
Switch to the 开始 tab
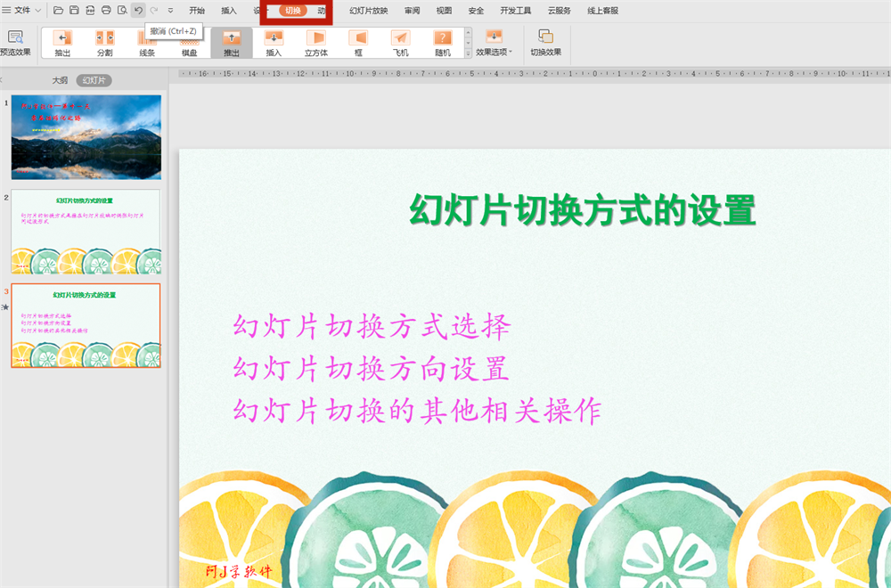click(x=197, y=10)
